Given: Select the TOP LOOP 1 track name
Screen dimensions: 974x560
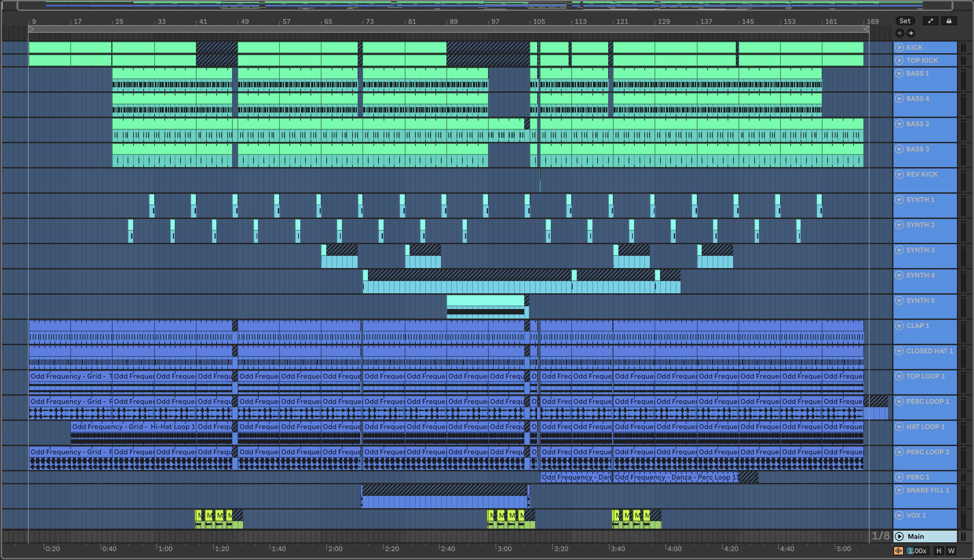Looking at the screenshot, I should [926, 376].
